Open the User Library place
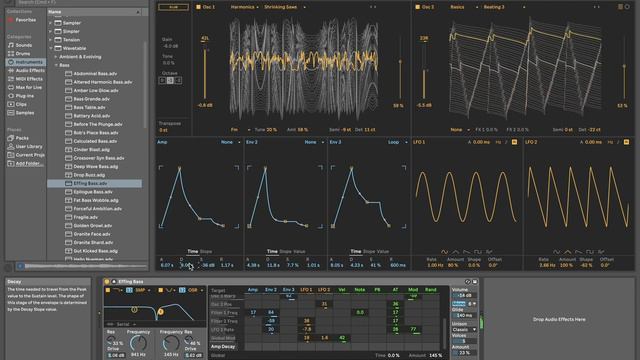 (x=25, y=147)
